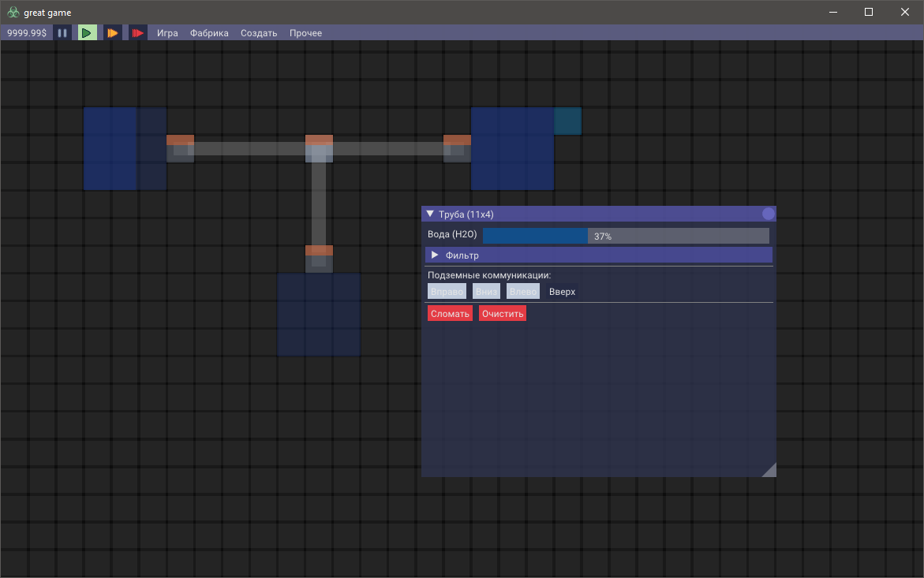924x578 pixels.
Task: Click the great game app icon
Action: pos(13,13)
